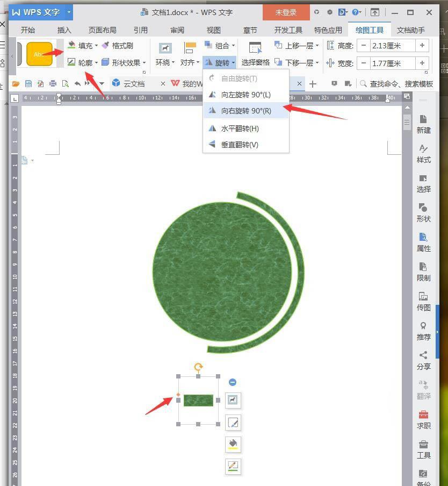Viewport: 448px width, 486px height.
Task: Select the yellow Abc shape style
Action: (x=39, y=54)
